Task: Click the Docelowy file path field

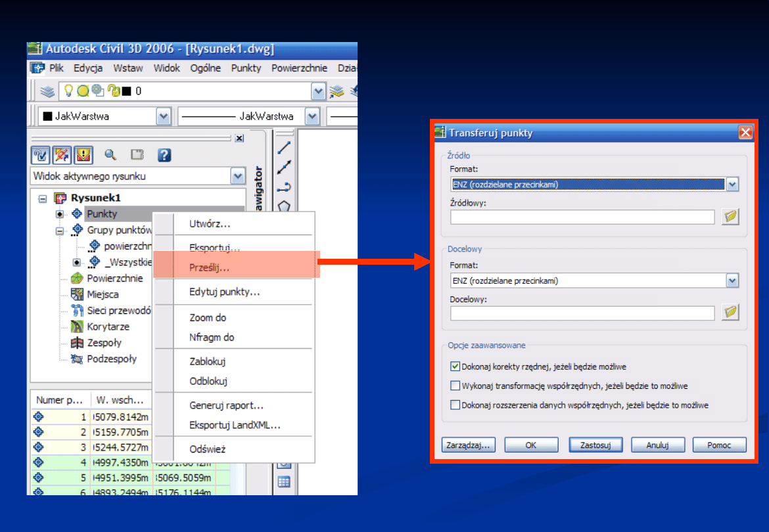Action: (582, 313)
